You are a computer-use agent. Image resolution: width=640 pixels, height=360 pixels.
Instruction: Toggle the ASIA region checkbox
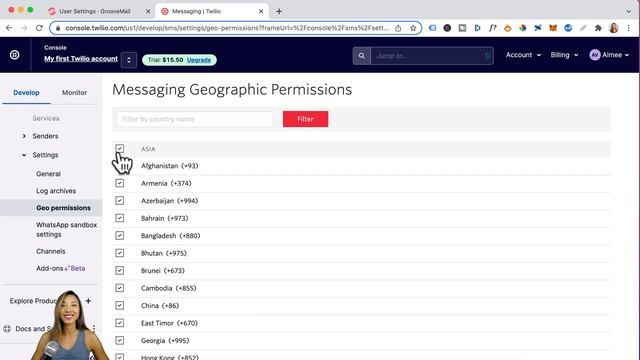120,148
